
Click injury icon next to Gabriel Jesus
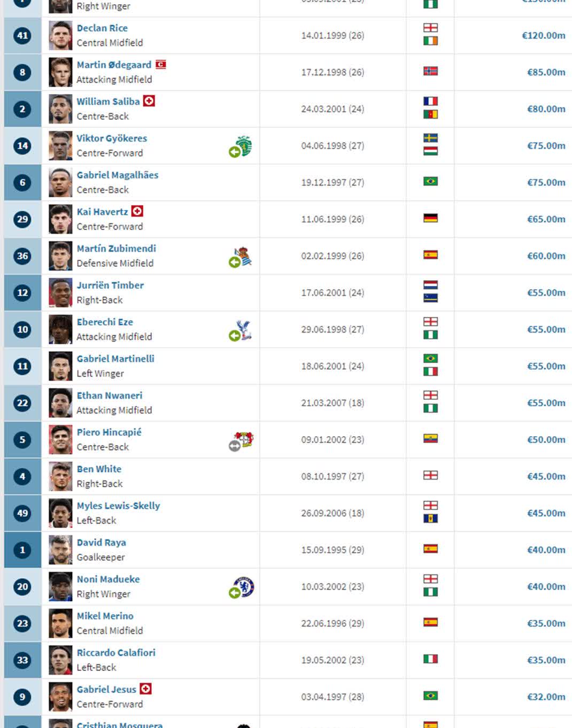(x=145, y=689)
